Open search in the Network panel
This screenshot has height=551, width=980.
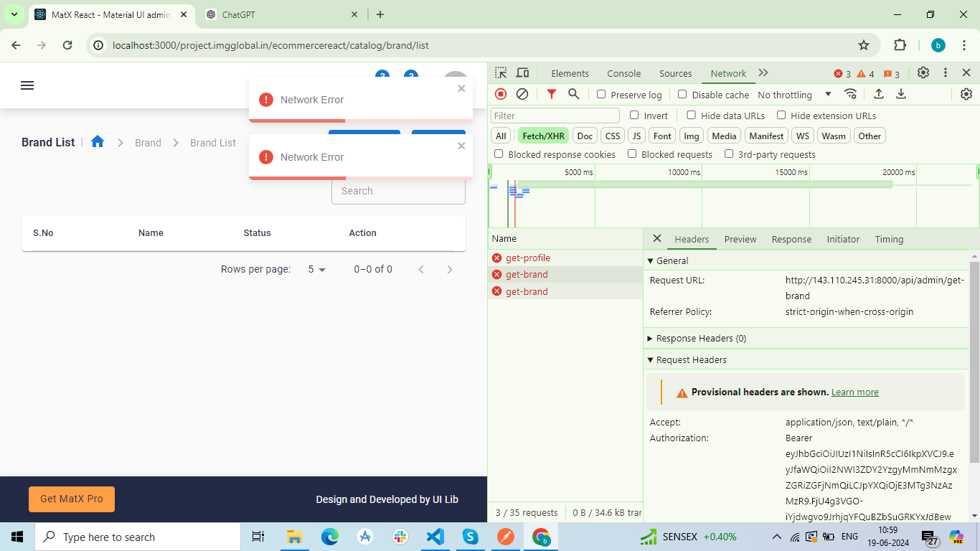[573, 94]
